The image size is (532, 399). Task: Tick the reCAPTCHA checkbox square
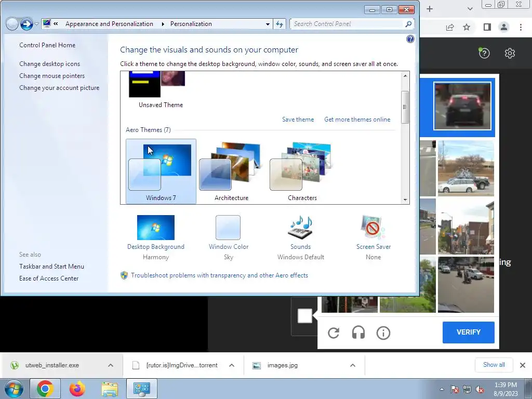click(304, 316)
